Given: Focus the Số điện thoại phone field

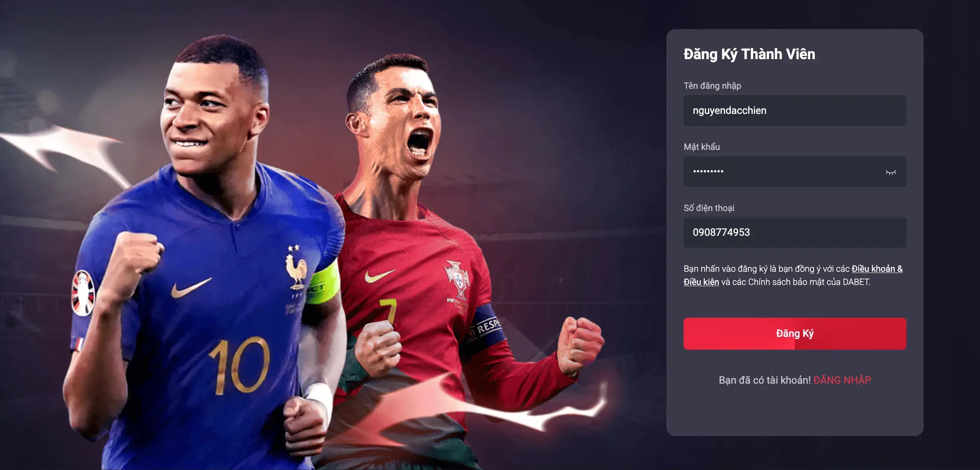Looking at the screenshot, I should click(x=794, y=233).
